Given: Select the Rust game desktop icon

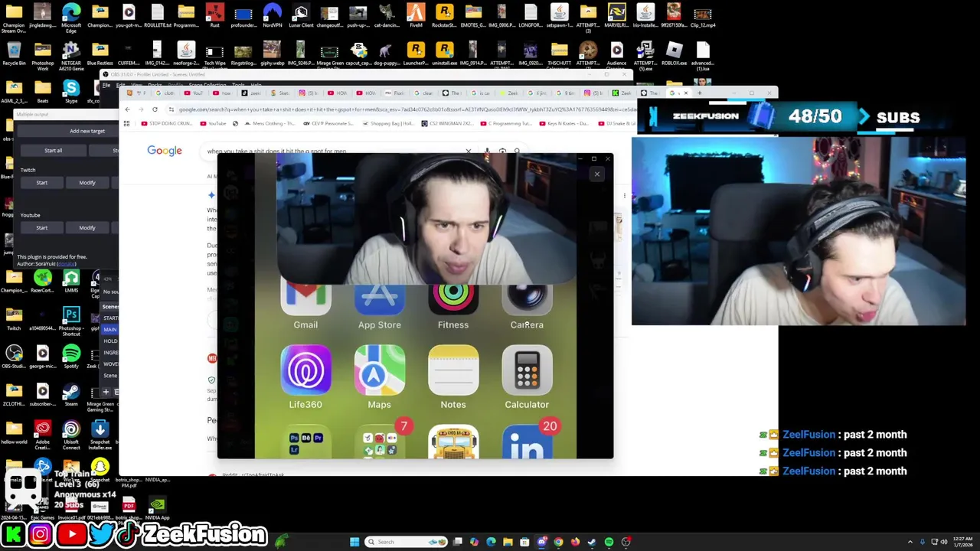Looking at the screenshot, I should 214,16.
